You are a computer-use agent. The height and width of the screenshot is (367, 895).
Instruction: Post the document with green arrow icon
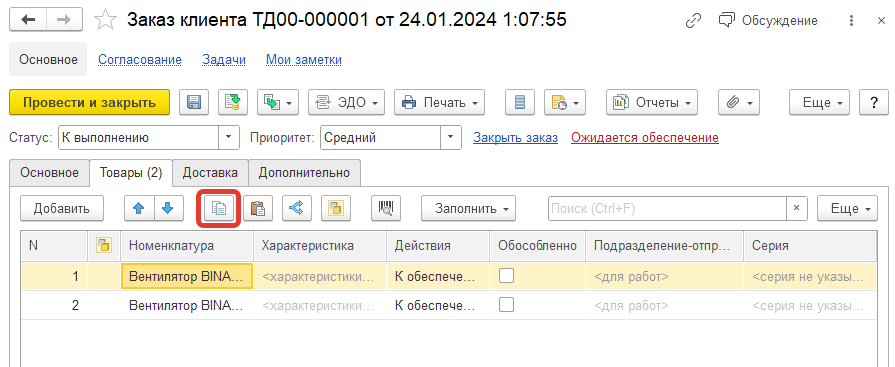tap(232, 103)
